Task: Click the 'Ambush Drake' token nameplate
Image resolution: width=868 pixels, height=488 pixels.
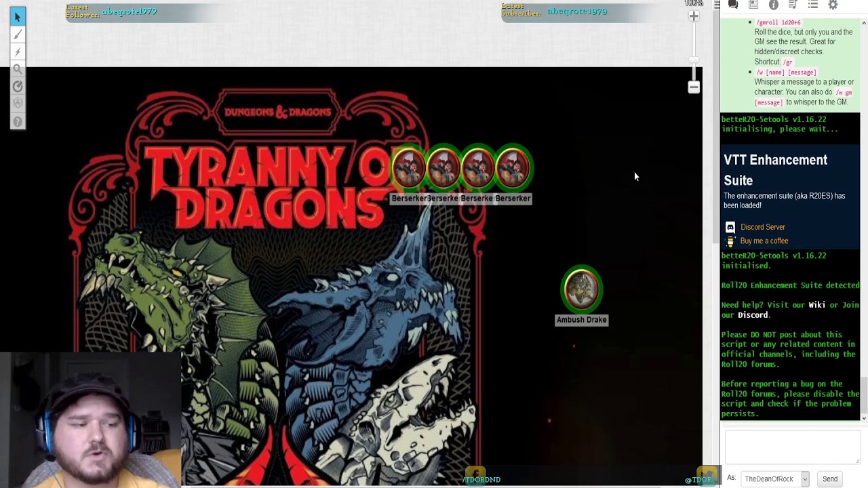Action: [x=582, y=320]
